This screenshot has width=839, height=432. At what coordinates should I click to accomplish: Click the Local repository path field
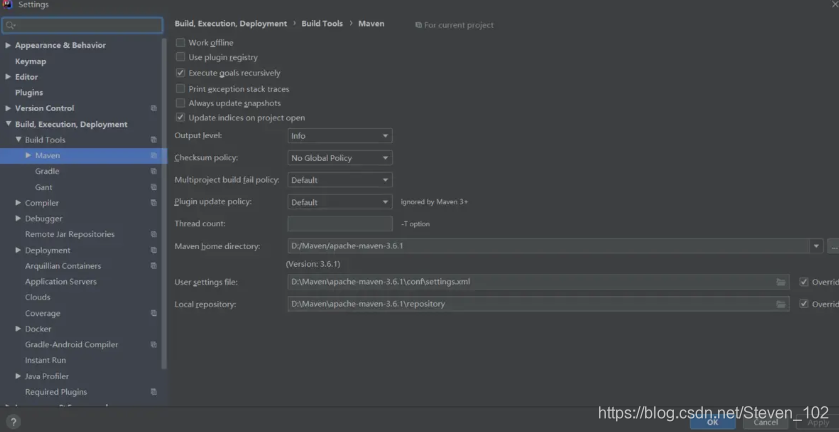tap(538, 304)
